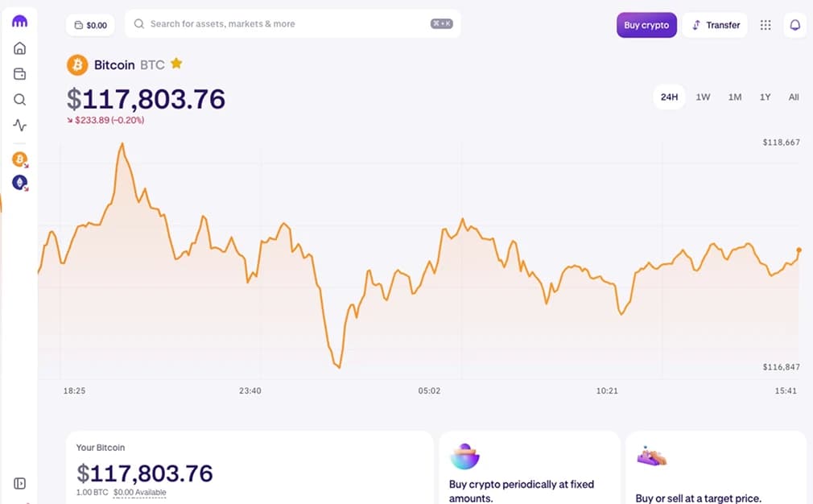The width and height of the screenshot is (813, 504).
Task: Toggle the favorite star next to Bitcoin BTC
Action: 176,64
